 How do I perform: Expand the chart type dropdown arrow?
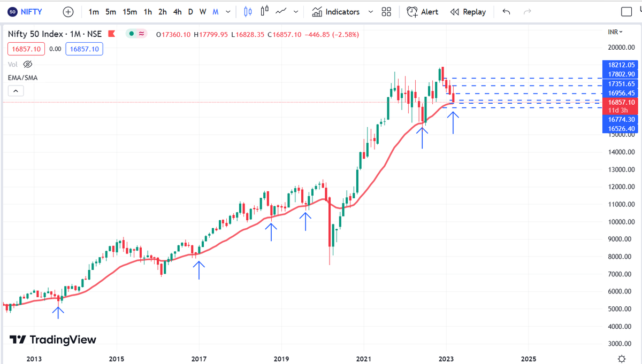297,12
